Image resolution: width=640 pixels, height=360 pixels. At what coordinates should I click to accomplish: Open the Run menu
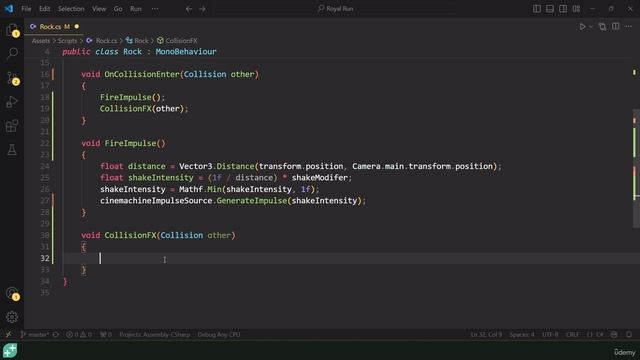[136, 9]
